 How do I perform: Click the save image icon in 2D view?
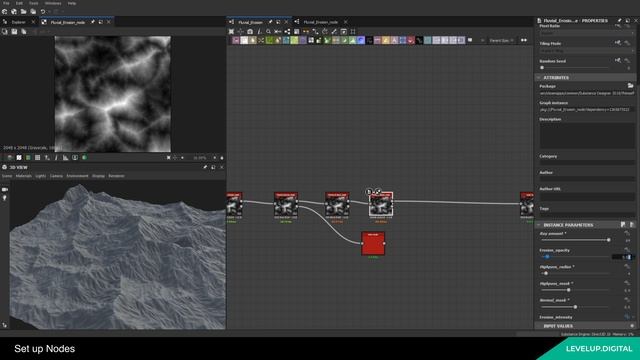[x=14, y=31]
